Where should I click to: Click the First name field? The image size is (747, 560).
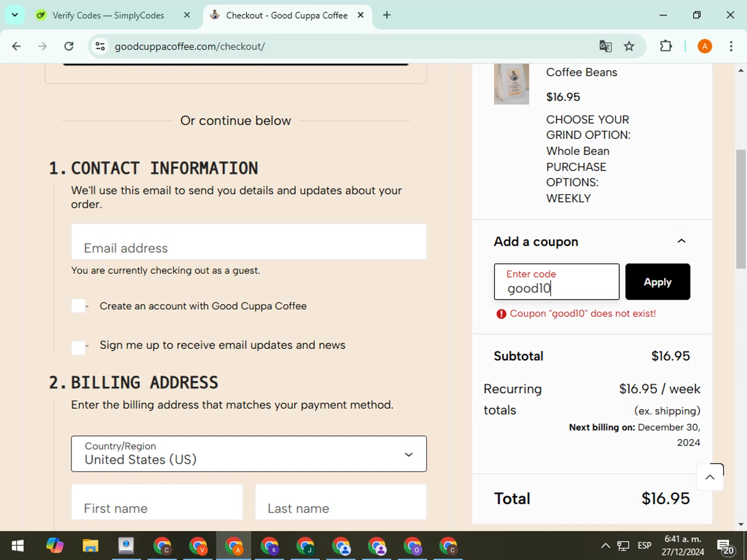point(157,502)
